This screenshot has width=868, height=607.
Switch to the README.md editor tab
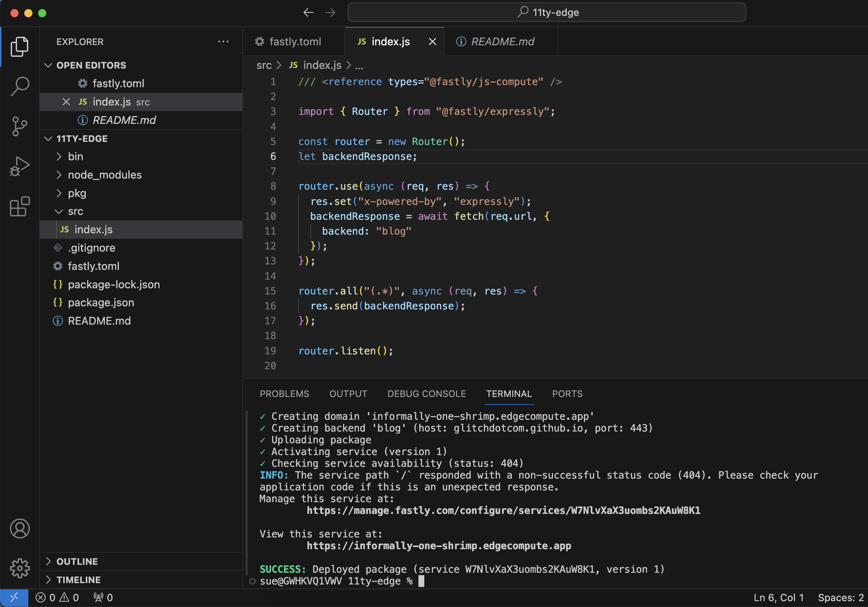(501, 42)
